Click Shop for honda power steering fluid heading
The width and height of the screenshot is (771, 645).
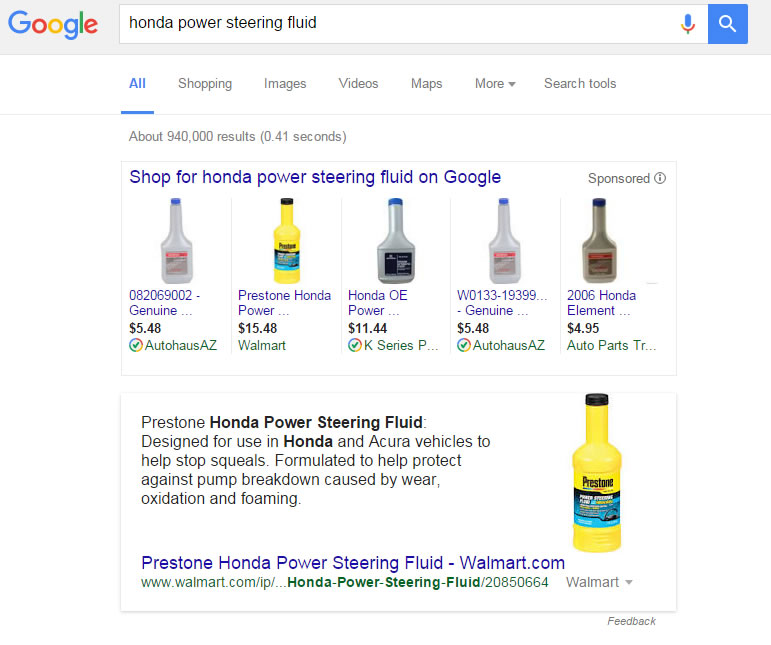[315, 178]
